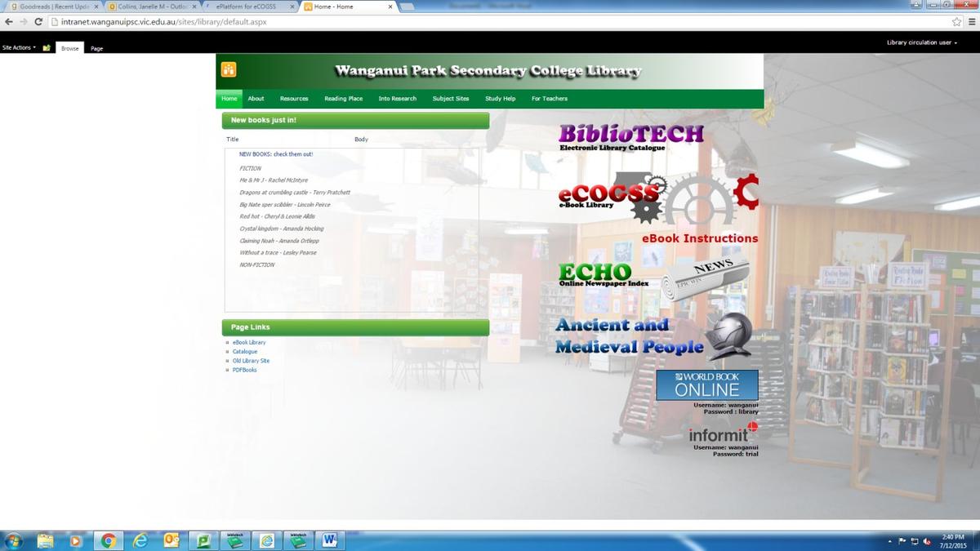Open the World Book Online logo

pos(707,384)
